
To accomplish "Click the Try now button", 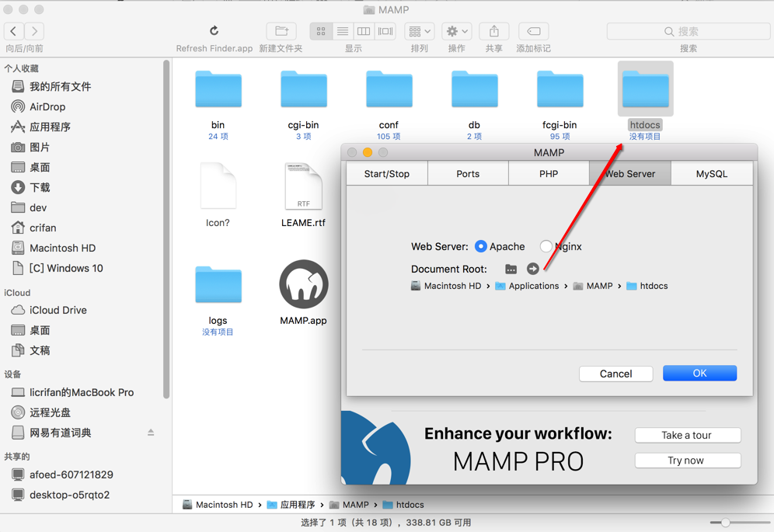I will pos(688,461).
